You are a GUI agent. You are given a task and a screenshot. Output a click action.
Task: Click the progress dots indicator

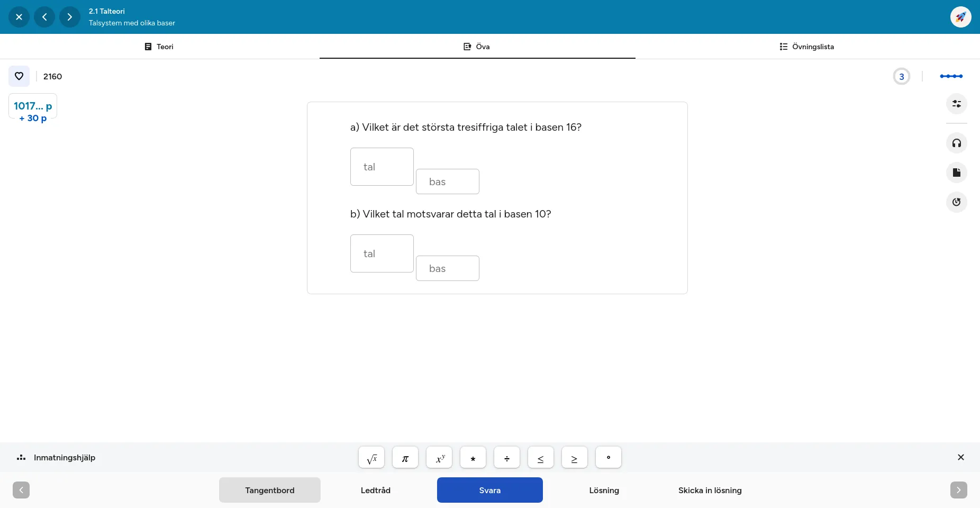point(951,76)
